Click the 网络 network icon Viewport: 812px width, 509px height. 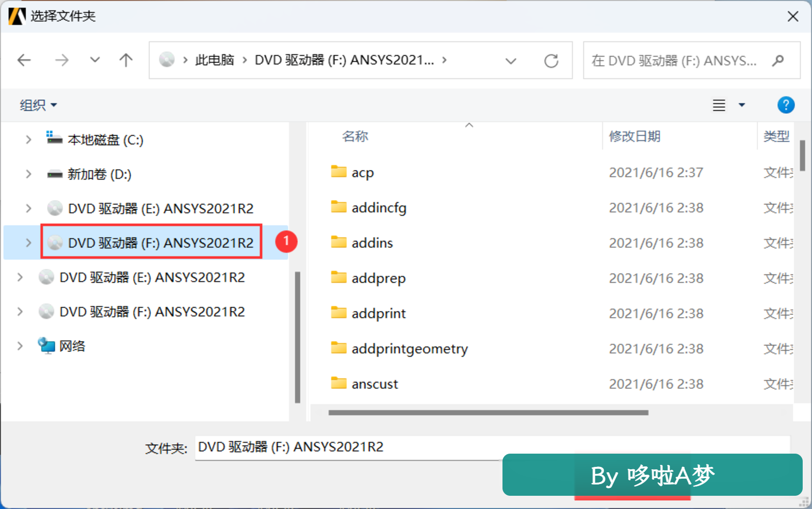[47, 346]
